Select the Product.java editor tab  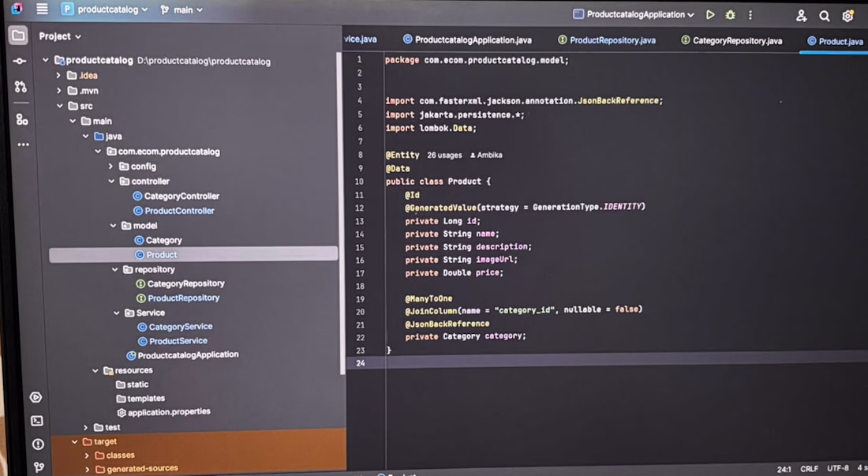click(x=835, y=42)
